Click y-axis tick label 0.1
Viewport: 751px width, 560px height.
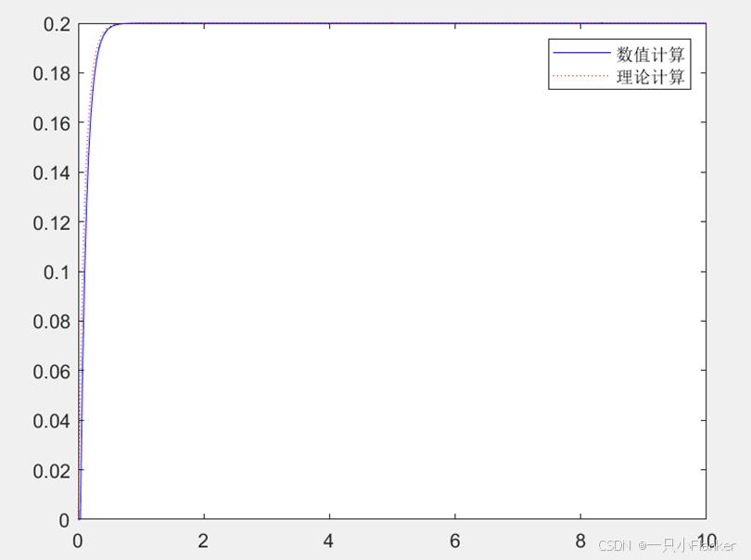tap(57, 272)
